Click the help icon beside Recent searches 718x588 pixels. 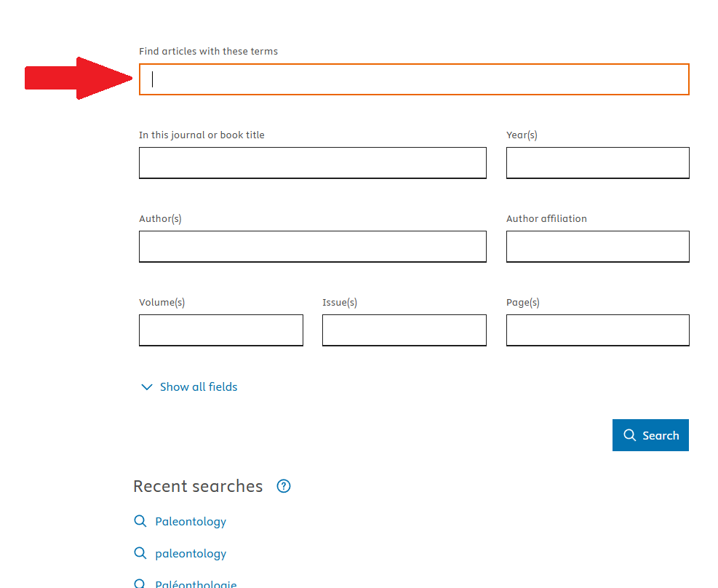pos(284,486)
